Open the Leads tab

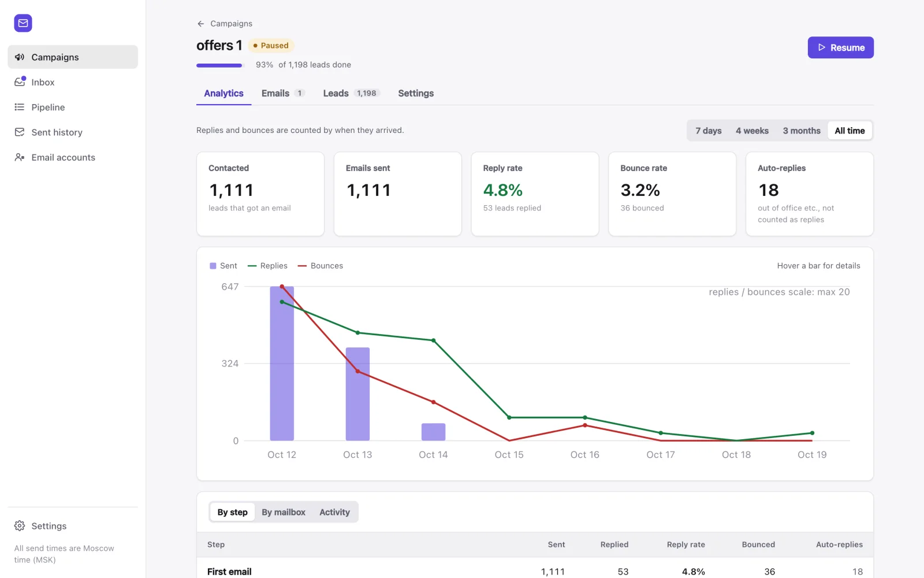point(351,93)
